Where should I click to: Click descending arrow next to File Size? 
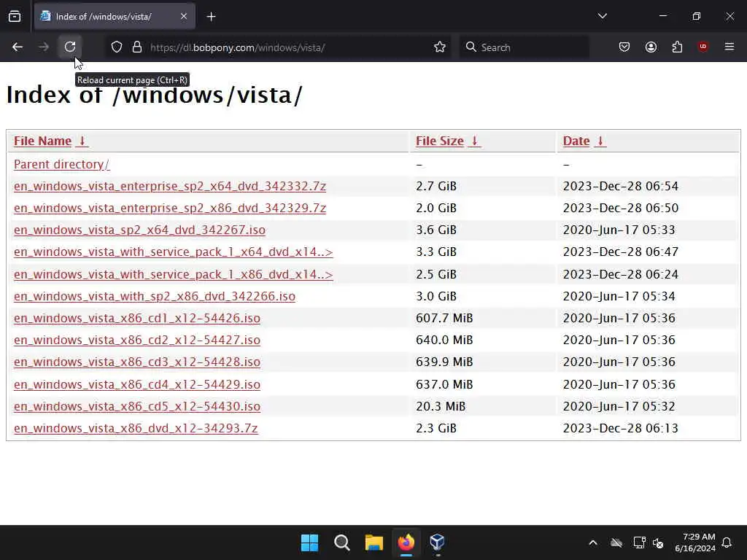click(x=474, y=141)
